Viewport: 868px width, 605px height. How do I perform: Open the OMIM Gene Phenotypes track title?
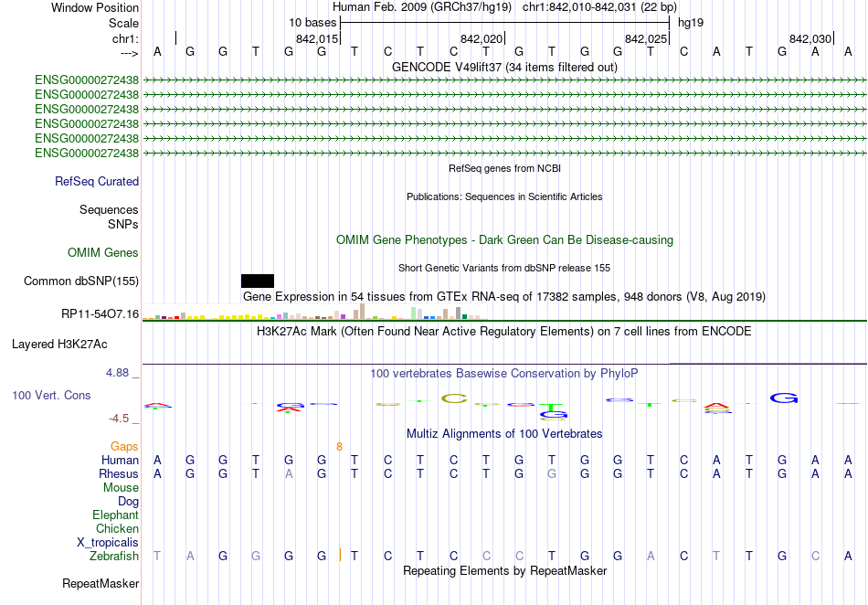504,239
